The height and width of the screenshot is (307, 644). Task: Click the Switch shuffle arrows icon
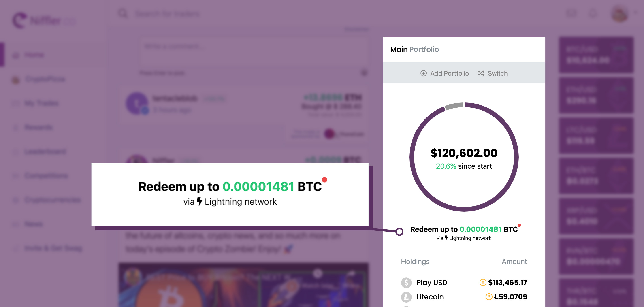481,73
